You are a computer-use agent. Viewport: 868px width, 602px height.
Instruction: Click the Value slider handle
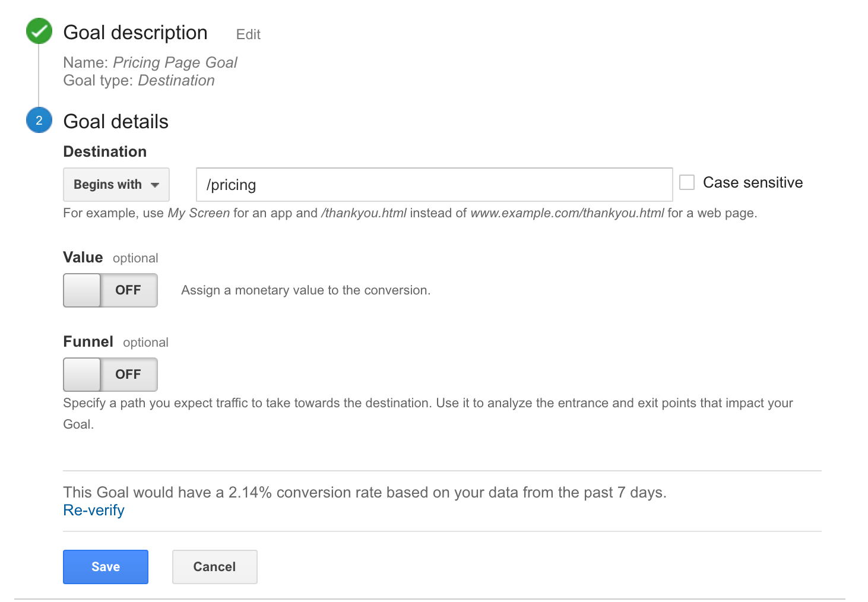(82, 290)
